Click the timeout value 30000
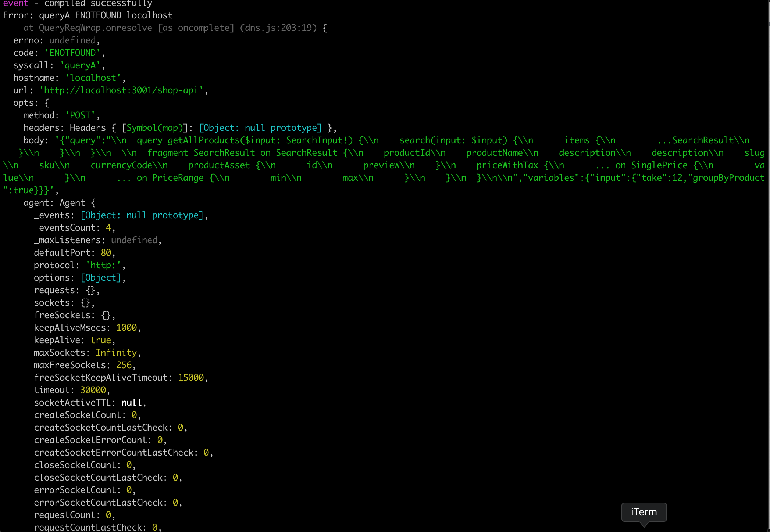 click(x=93, y=390)
